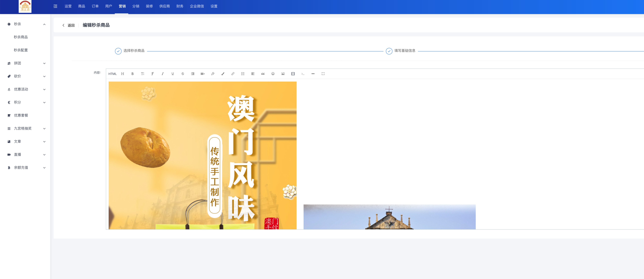Image resolution: width=644 pixels, height=279 pixels.
Task: Select the church building photo in editor
Action: pos(390,217)
